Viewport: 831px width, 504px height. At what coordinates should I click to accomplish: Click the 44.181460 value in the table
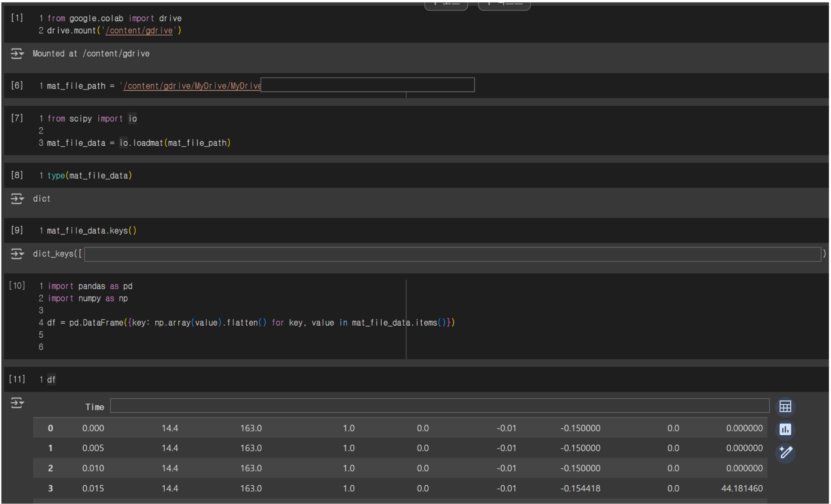[742, 488]
